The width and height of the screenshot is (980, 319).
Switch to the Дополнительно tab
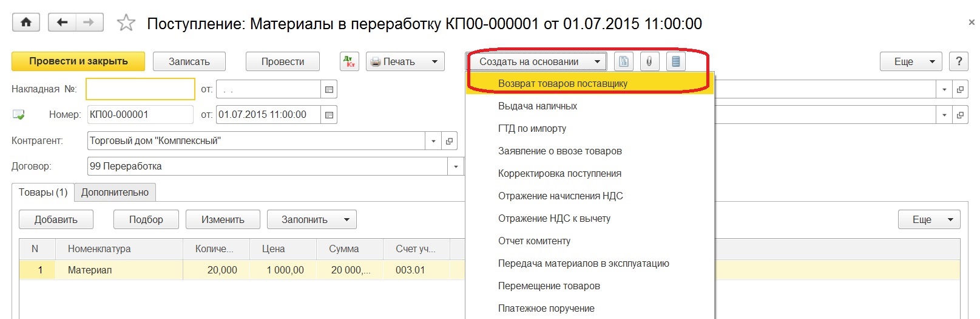[115, 192]
